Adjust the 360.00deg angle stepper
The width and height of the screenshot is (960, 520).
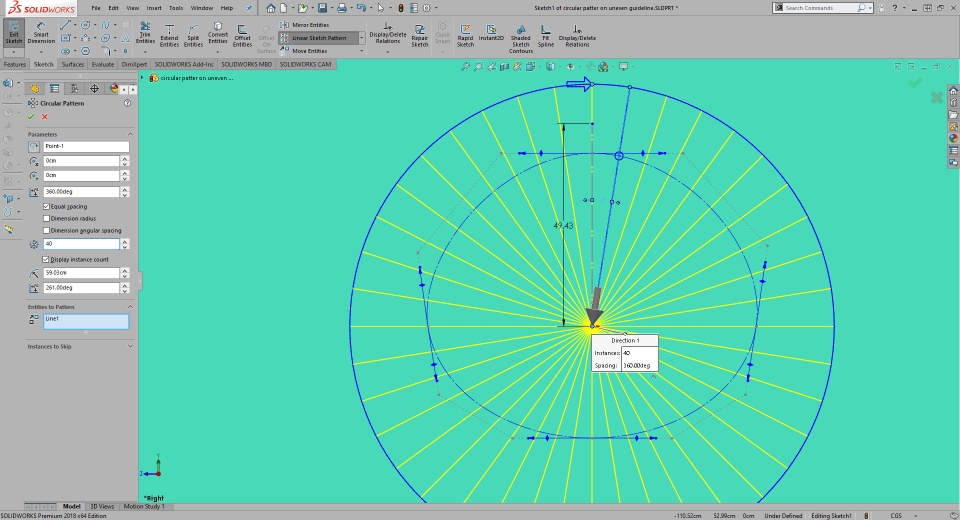(125, 192)
